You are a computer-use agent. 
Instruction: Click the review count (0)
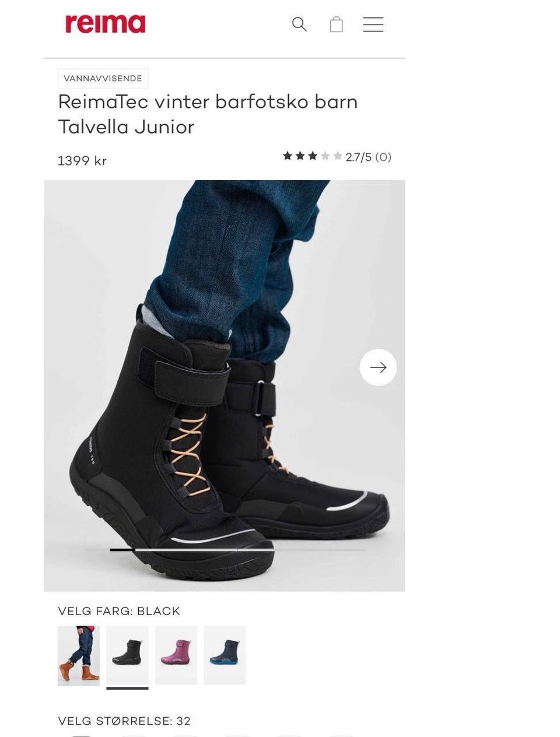(383, 157)
